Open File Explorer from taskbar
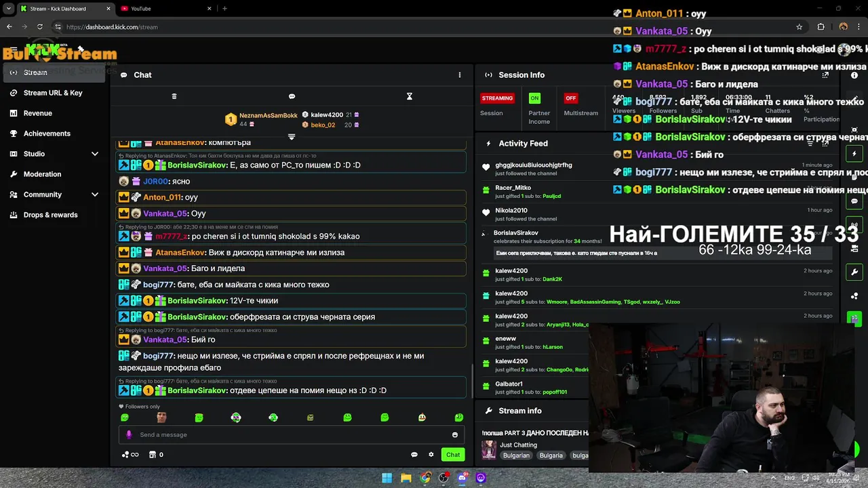The image size is (868, 488). tap(406, 478)
